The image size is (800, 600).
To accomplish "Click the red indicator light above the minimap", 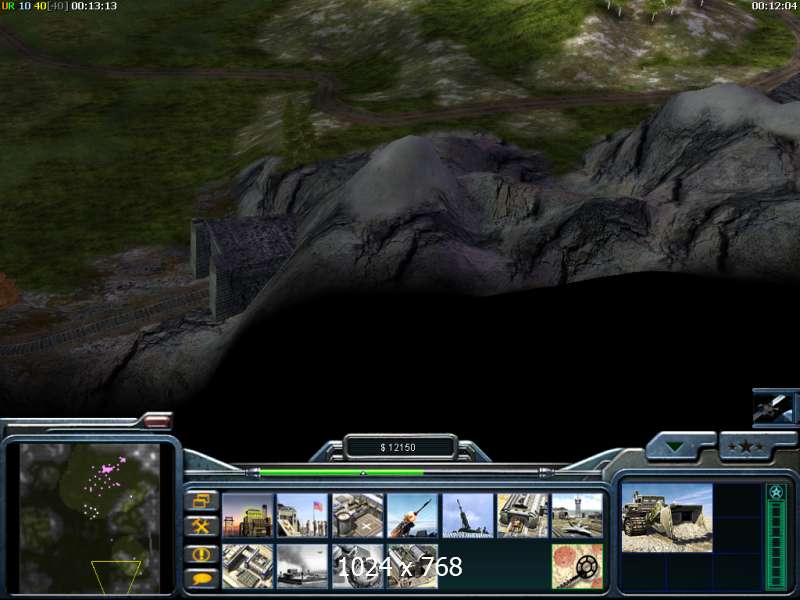I will [x=158, y=421].
